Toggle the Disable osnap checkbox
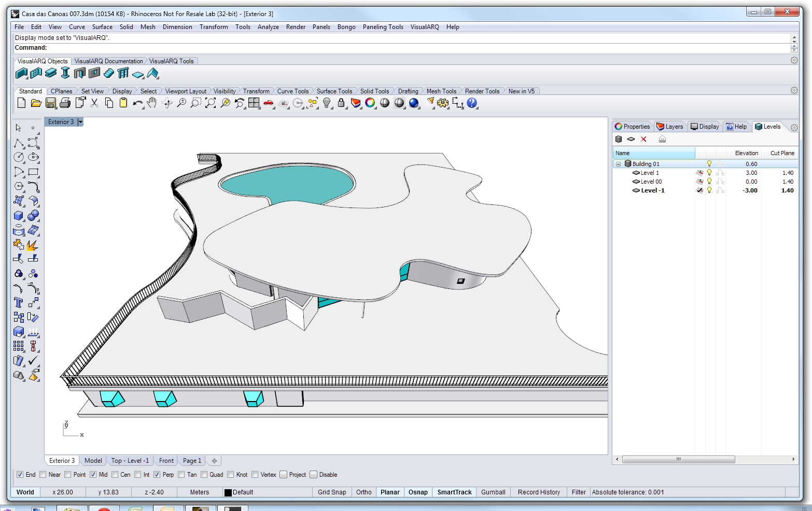 pos(313,474)
